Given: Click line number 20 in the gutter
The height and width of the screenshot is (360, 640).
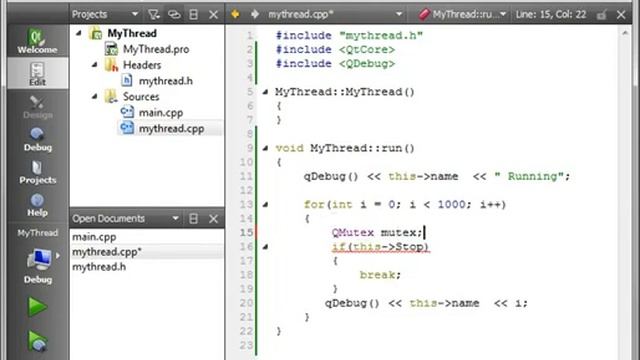Looking at the screenshot, I should click(246, 303).
